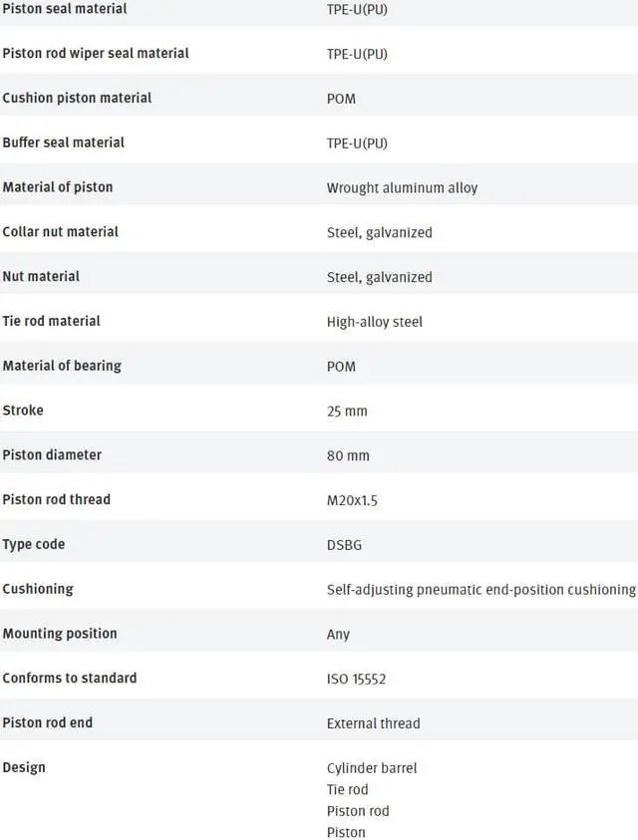
Task: Click the 'Material of bearing' label
Action: [62, 366]
